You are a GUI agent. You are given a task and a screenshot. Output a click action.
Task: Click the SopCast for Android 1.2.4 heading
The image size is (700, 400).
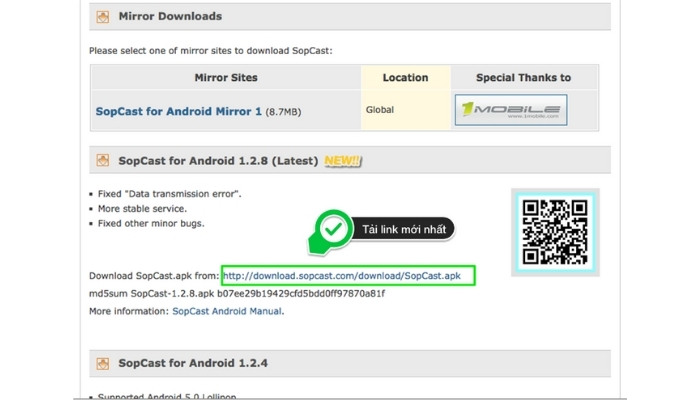tap(193, 363)
